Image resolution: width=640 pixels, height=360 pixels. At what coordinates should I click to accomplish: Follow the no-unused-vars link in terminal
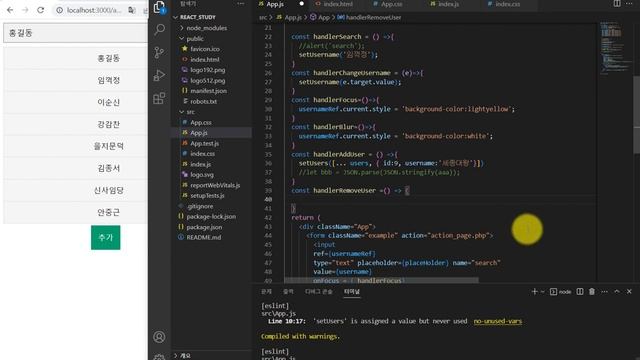click(498, 321)
